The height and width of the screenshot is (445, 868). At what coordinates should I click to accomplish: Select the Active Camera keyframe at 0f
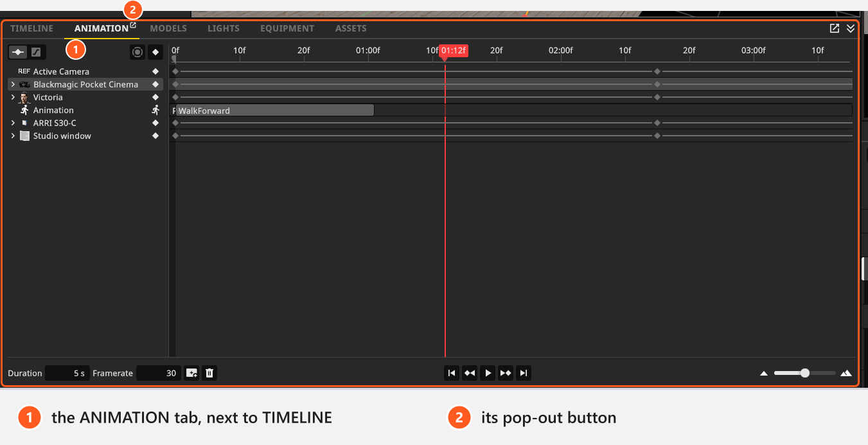(175, 71)
